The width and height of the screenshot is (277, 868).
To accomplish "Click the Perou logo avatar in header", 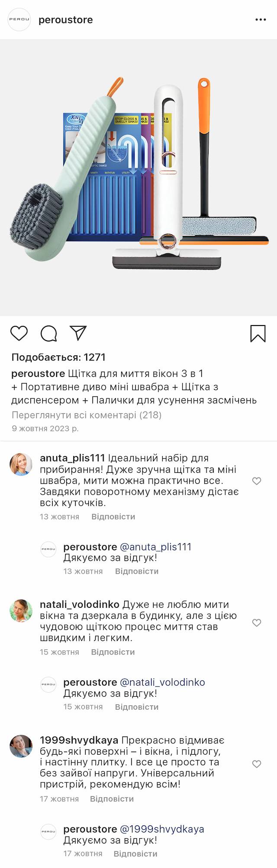I will pyautogui.click(x=19, y=19).
